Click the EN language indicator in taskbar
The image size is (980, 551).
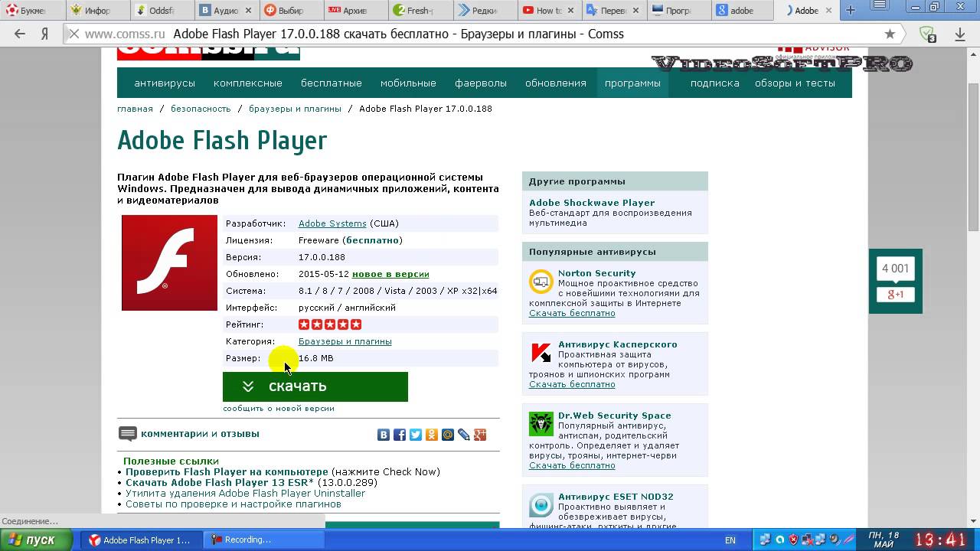pyautogui.click(x=730, y=540)
